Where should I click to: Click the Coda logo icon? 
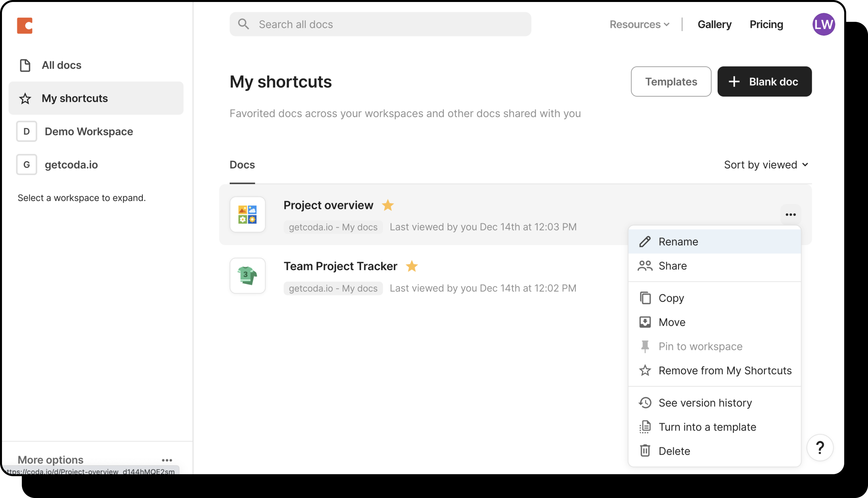coord(24,26)
